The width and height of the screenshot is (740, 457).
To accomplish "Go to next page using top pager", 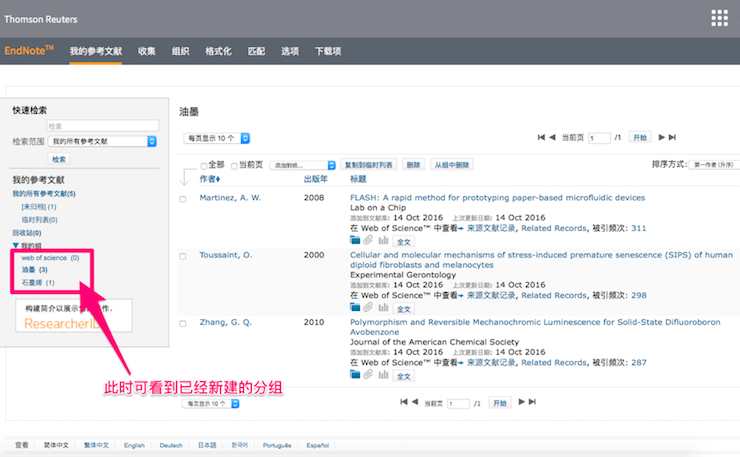I will [x=661, y=137].
